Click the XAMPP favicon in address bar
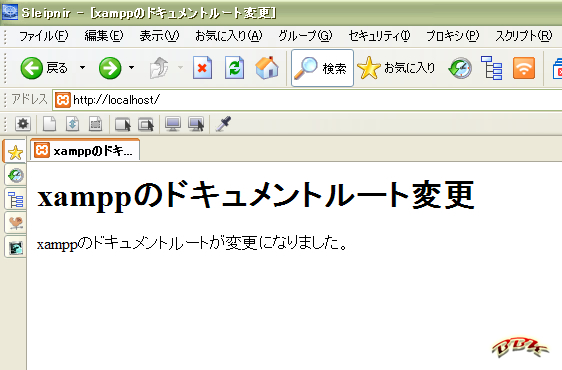562x370 pixels. pos(62,100)
